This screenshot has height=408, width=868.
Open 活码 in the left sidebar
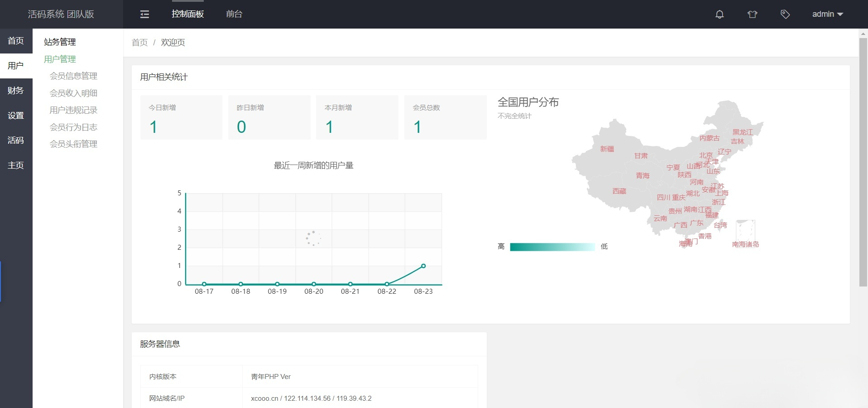[x=16, y=141]
